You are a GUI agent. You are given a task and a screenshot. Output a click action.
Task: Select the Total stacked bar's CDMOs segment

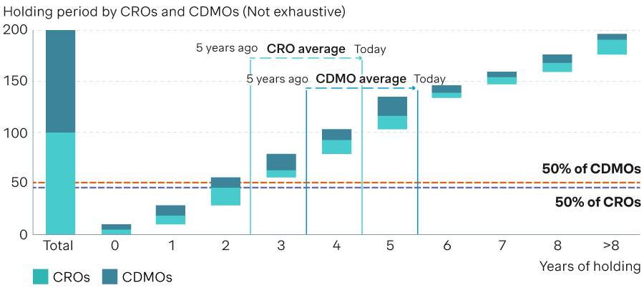pos(60,81)
